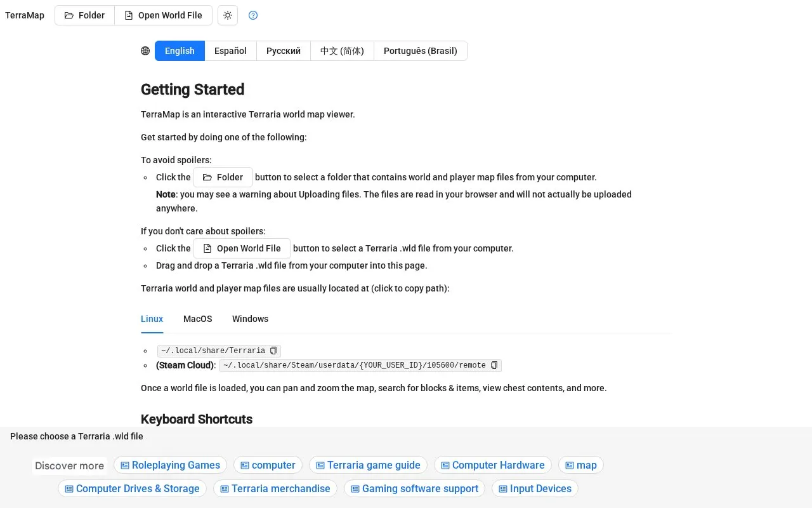This screenshot has height=508, width=812.
Task: Open Computer Hardware discover link
Action: (493, 465)
